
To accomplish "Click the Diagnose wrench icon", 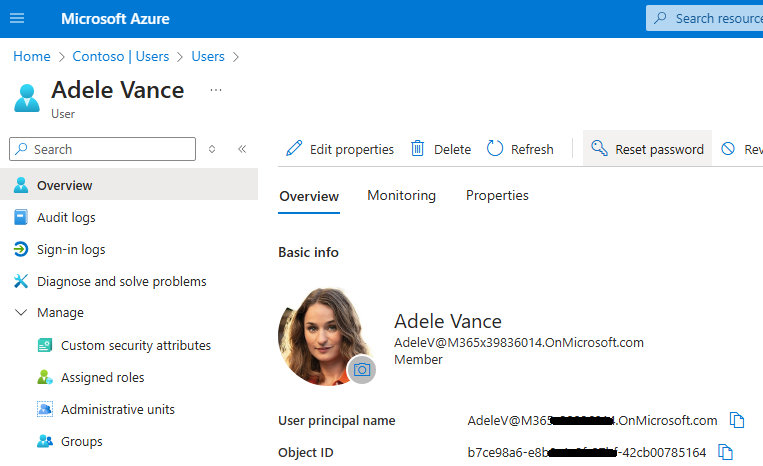I will pos(20,281).
